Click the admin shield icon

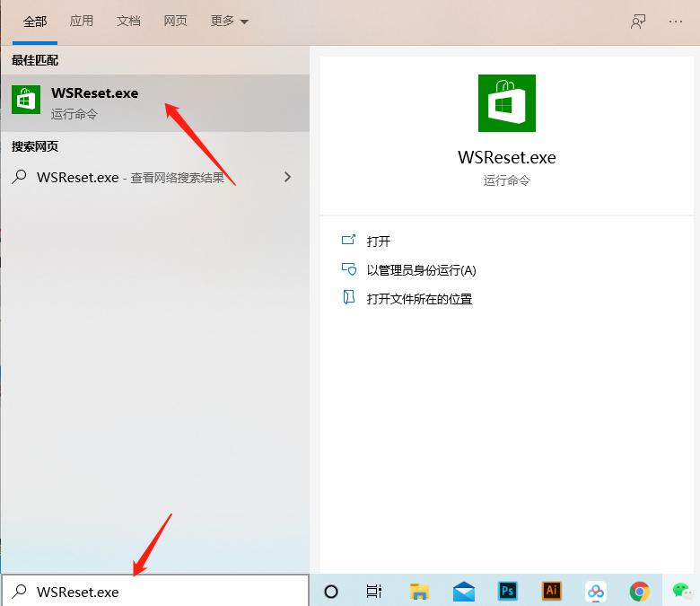[x=349, y=268]
